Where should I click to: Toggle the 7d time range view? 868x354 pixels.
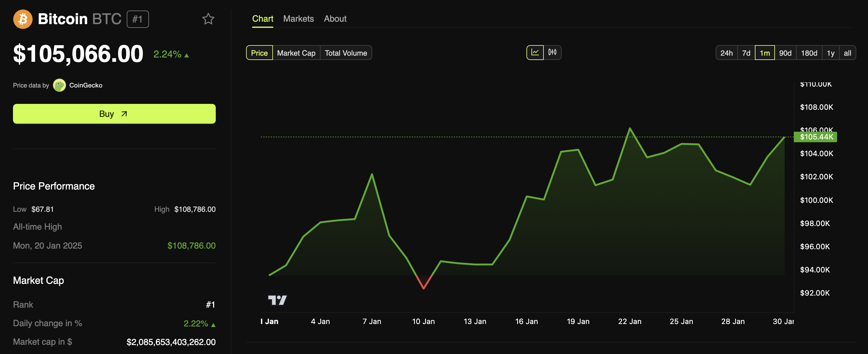pos(746,52)
